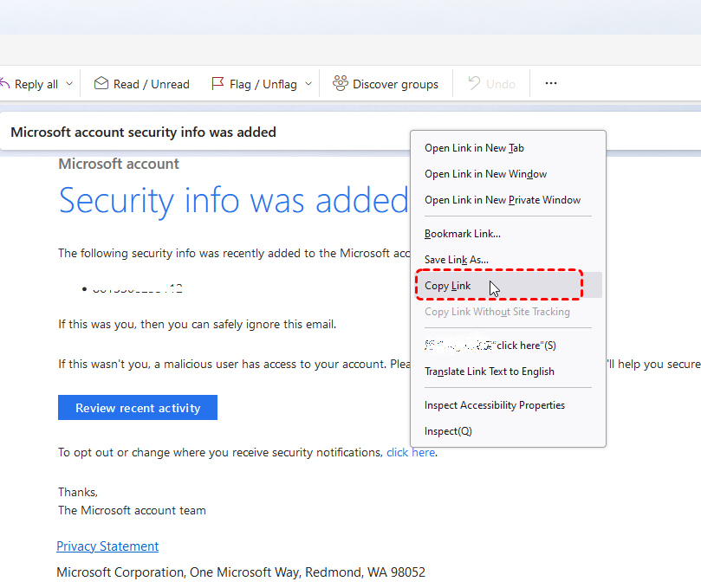Select Translate Link Text to English

[x=489, y=372]
